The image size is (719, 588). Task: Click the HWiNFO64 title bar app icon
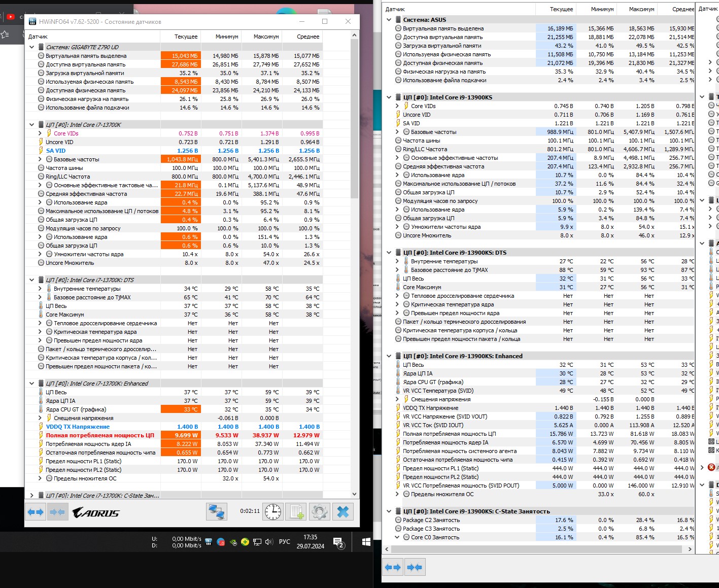coord(32,21)
